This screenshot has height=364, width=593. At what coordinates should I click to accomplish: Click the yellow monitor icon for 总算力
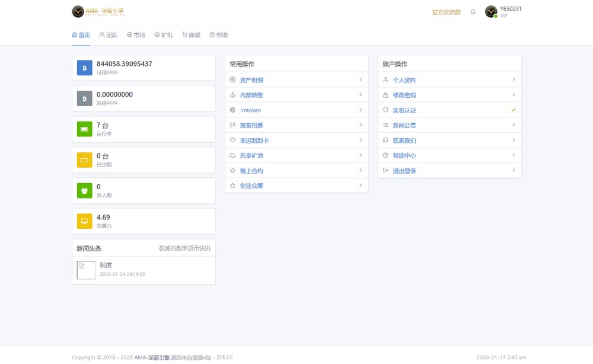[x=84, y=222]
